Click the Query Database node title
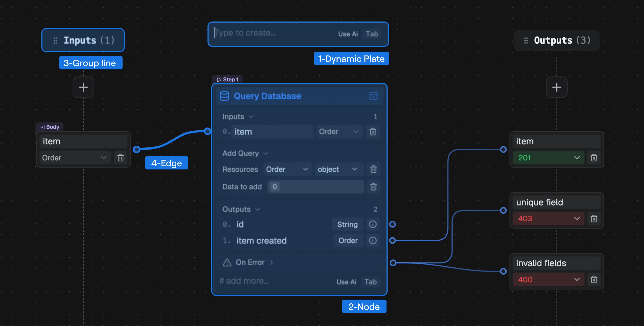Viewport: 644px width, 326px height. (x=267, y=96)
